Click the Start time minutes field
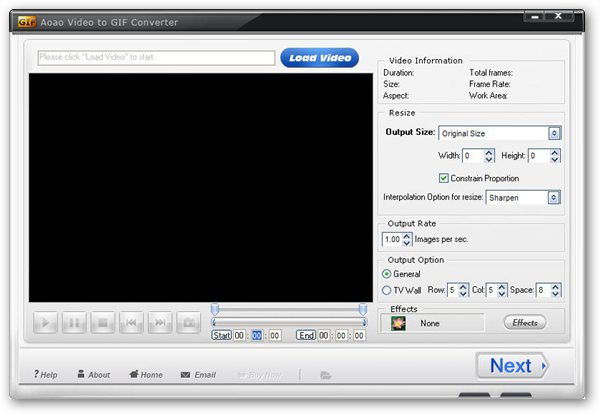The width and height of the screenshot is (600, 414). (257, 336)
